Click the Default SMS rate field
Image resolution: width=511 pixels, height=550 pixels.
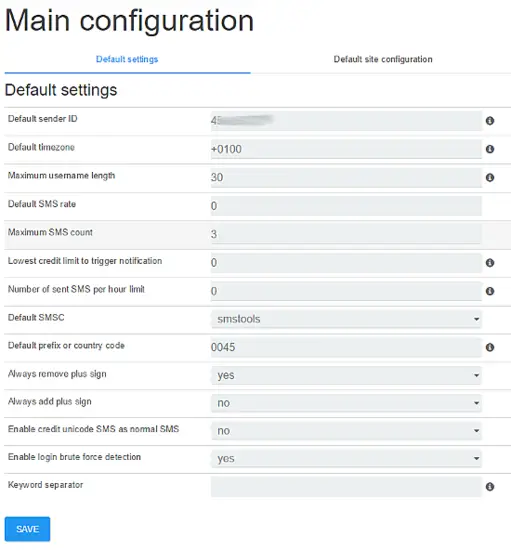click(346, 206)
